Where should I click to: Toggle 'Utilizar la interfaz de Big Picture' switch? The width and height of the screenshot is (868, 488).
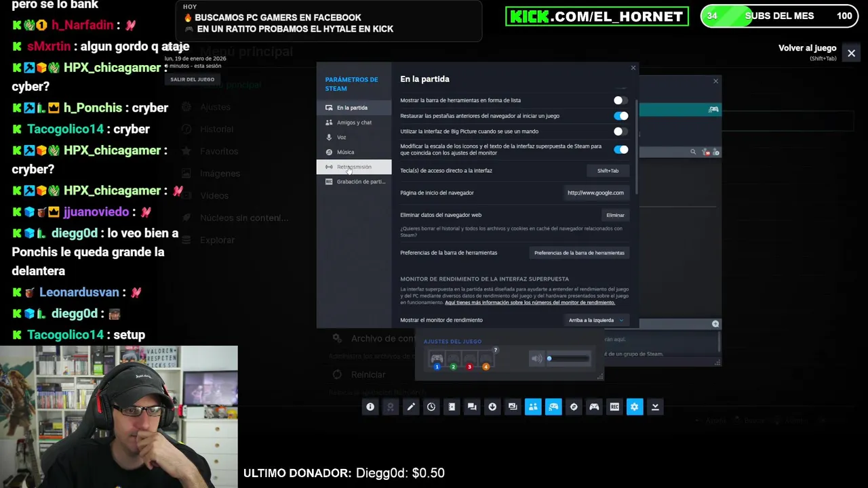point(620,131)
